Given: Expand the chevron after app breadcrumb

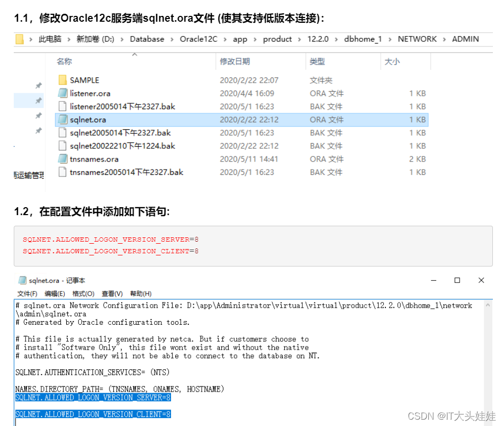Looking at the screenshot, I should 255,40.
